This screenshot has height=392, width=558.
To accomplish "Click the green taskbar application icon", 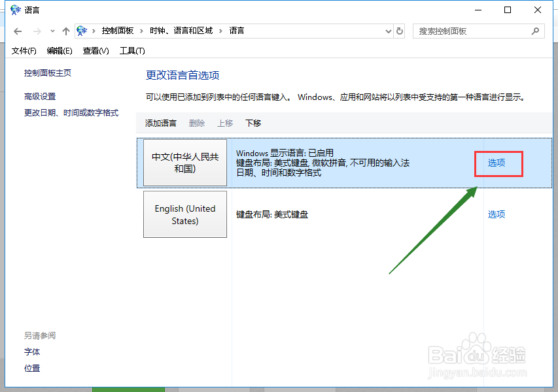I will [x=128, y=389].
